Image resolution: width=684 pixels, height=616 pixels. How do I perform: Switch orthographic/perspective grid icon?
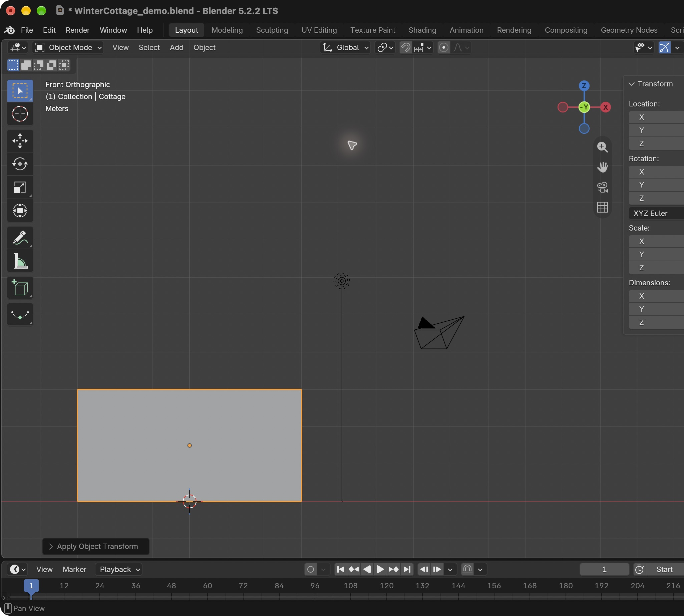pos(602,207)
